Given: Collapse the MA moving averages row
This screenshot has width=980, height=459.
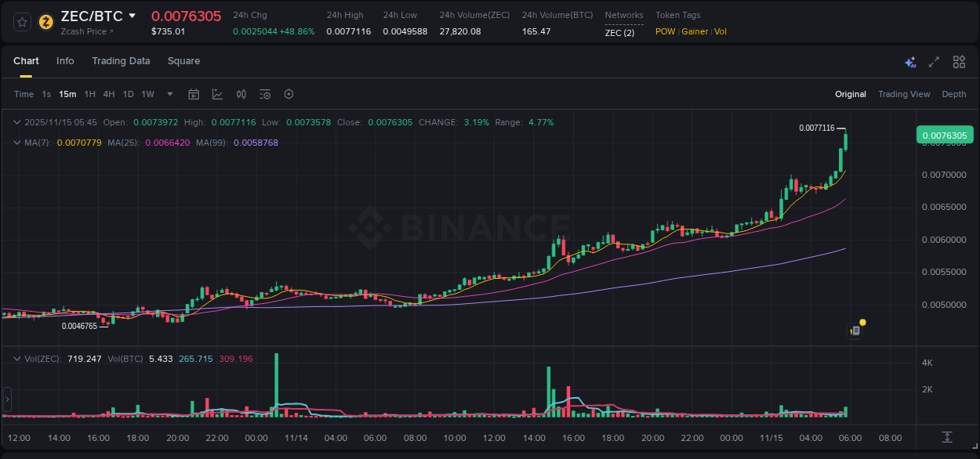Looking at the screenshot, I should (16, 143).
